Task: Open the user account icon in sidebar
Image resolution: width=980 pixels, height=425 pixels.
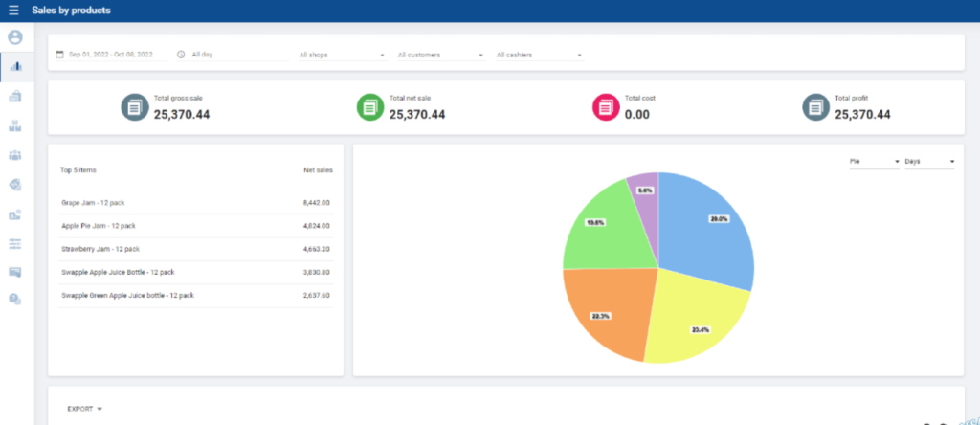Action: click(x=14, y=38)
